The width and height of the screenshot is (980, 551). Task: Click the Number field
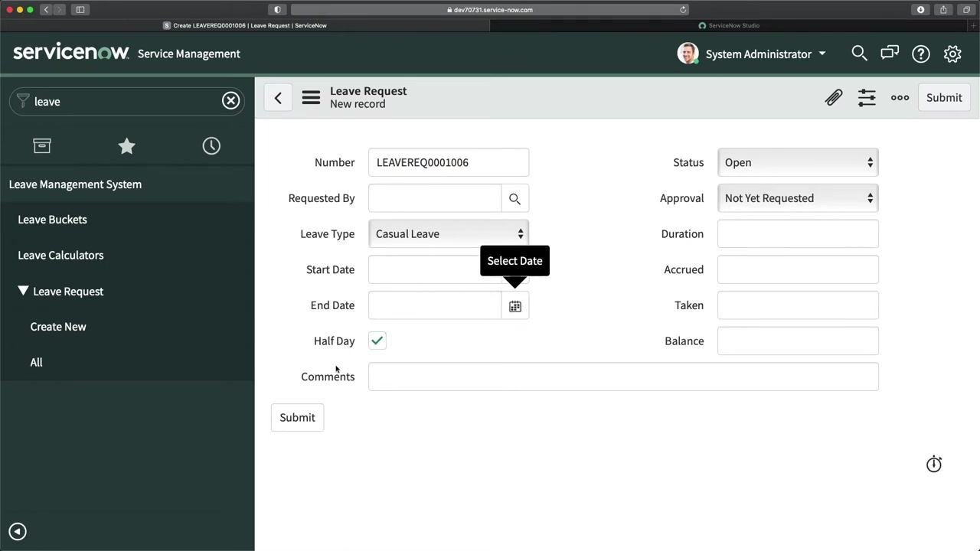point(449,162)
